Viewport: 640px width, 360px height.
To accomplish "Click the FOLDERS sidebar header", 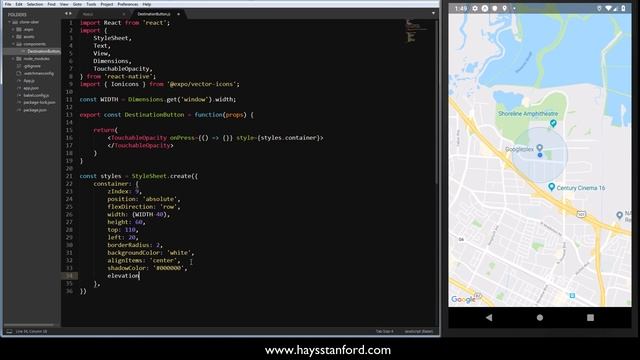I will (x=17, y=15).
